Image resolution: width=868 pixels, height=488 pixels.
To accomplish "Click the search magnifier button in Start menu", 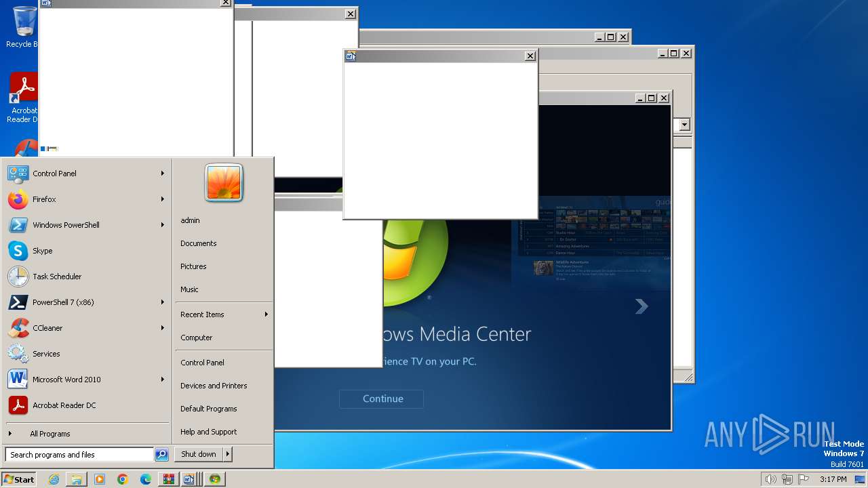I will click(161, 455).
